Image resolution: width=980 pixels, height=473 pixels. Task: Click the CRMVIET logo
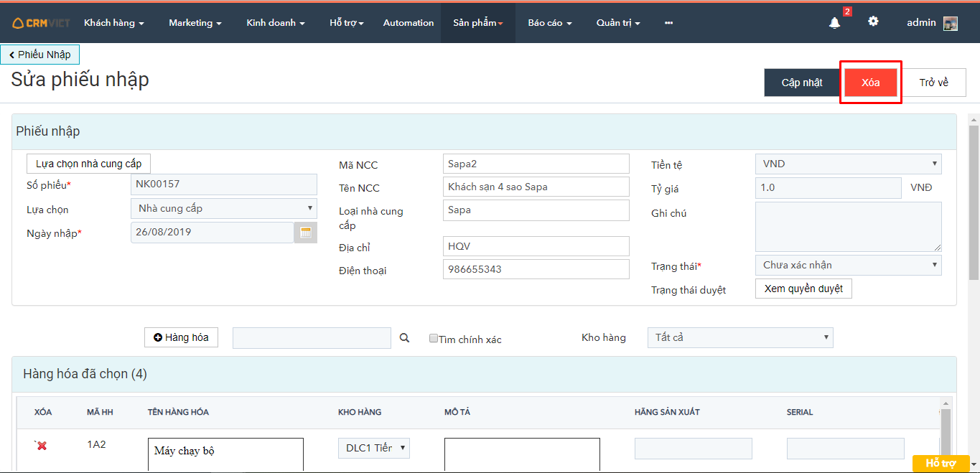point(41,23)
